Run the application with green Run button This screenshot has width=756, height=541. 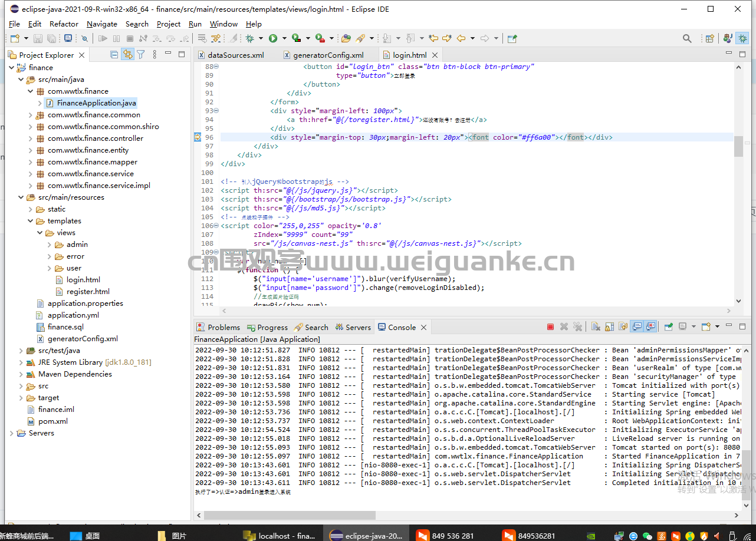click(273, 38)
